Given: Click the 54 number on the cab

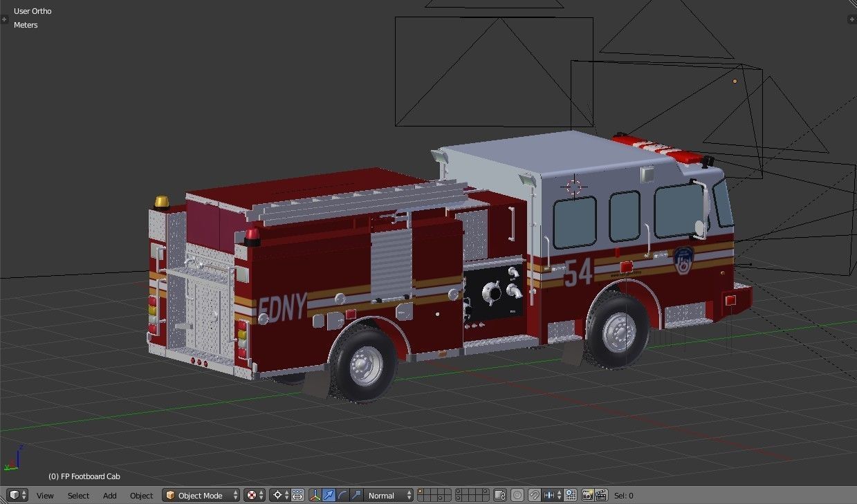Looking at the screenshot, I should pos(578,272).
